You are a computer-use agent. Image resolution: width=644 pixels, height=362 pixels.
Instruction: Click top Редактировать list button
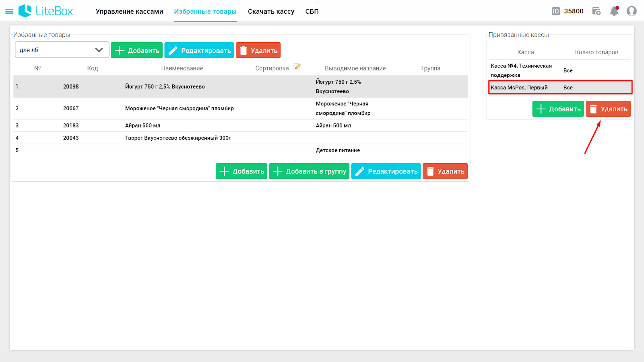199,50
